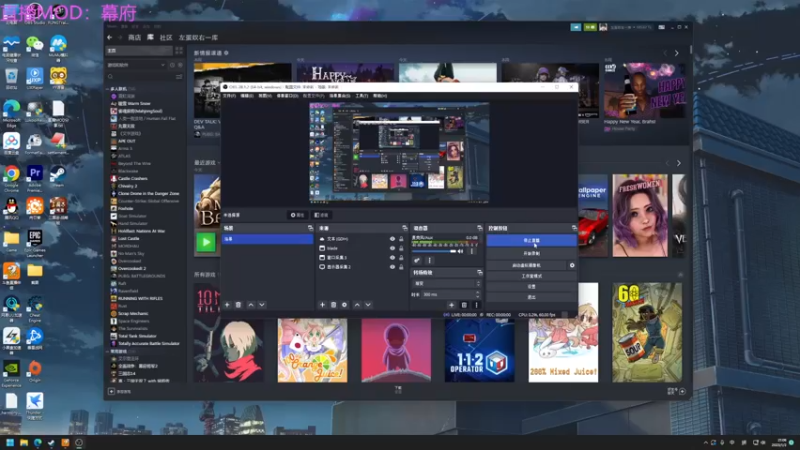Image resolution: width=800 pixels, height=450 pixels.
Task: Move source down in sources panel
Action: tap(368, 305)
